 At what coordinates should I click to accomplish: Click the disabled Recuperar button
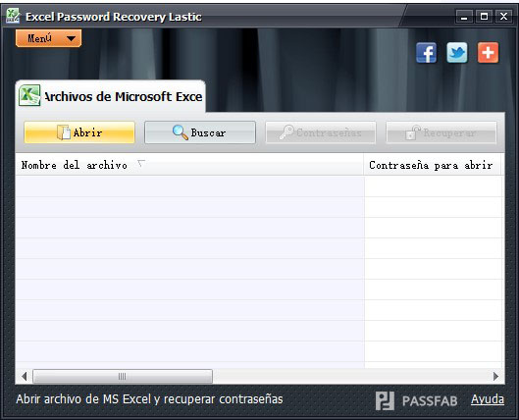(x=441, y=132)
